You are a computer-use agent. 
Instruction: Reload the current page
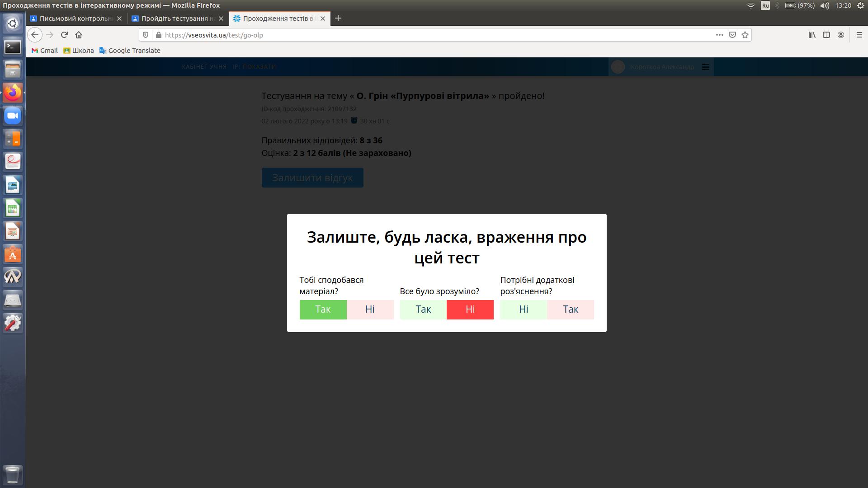64,35
